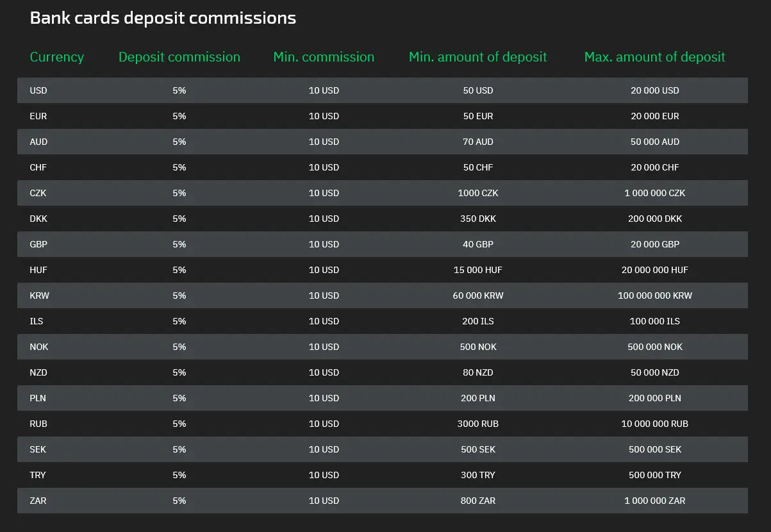Click the '50 000 AUD' maximum deposit cell

(655, 142)
